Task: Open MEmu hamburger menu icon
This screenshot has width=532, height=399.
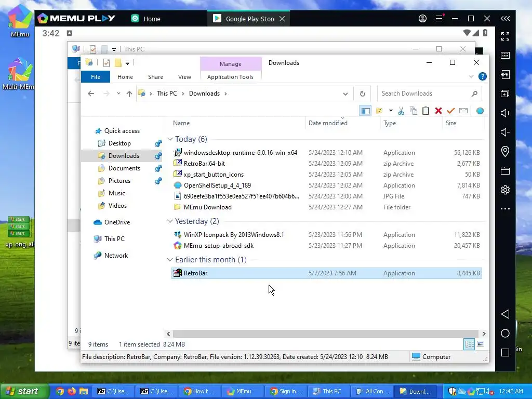Action: [x=439, y=18]
